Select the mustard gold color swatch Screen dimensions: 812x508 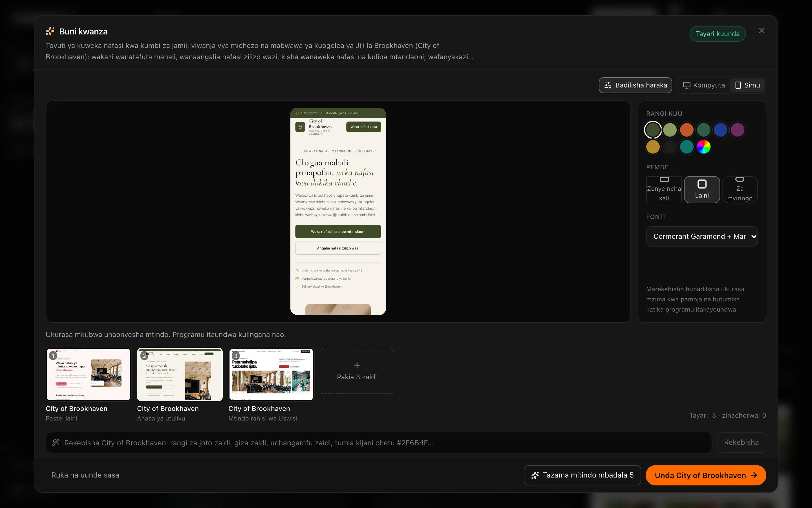click(x=653, y=147)
